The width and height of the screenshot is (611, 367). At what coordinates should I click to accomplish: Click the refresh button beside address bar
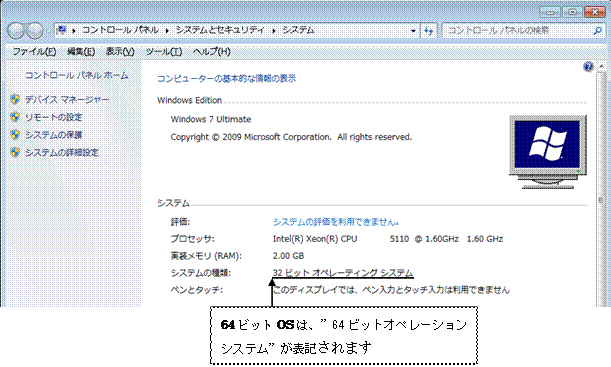pyautogui.click(x=429, y=31)
